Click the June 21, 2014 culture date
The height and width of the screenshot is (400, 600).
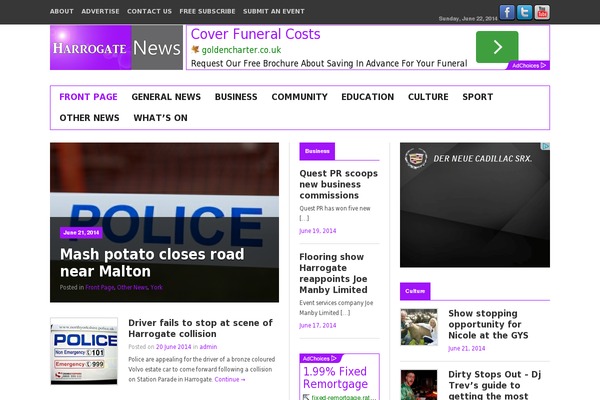click(466, 348)
